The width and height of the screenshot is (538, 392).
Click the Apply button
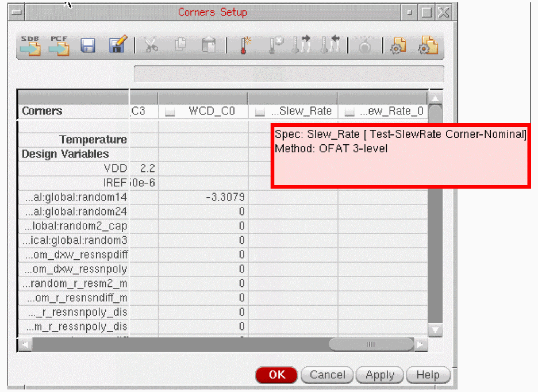380,375
